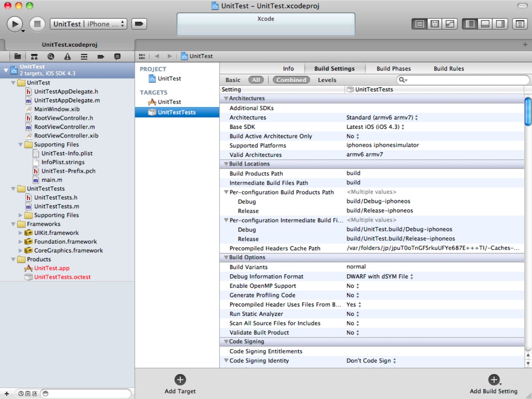The width and height of the screenshot is (532, 399).
Task: Toggle the Debug area view button
Action: (x=485, y=24)
